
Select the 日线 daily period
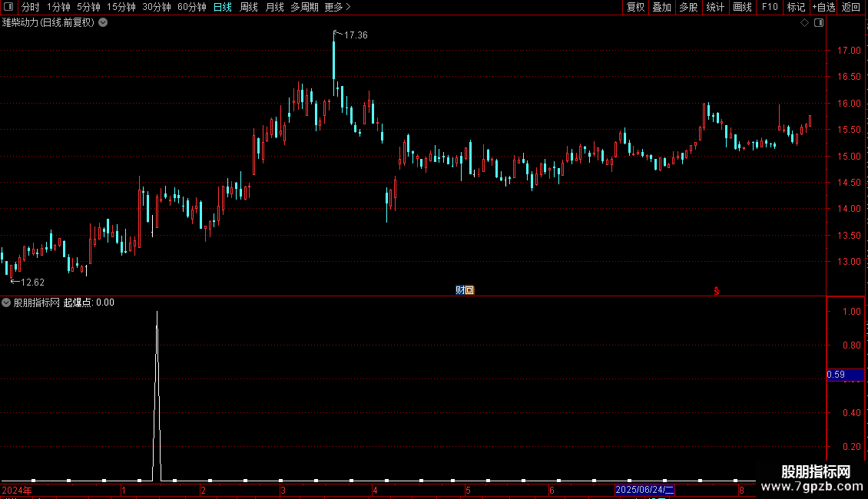(x=223, y=7)
